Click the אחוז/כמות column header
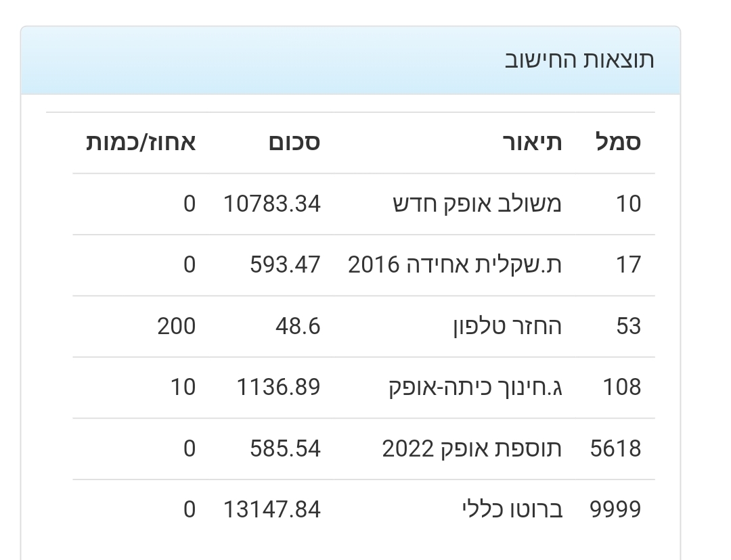 click(x=141, y=143)
